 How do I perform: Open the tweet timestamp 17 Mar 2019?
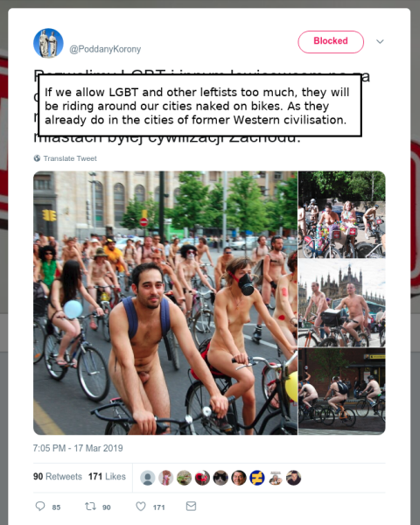[78, 448]
